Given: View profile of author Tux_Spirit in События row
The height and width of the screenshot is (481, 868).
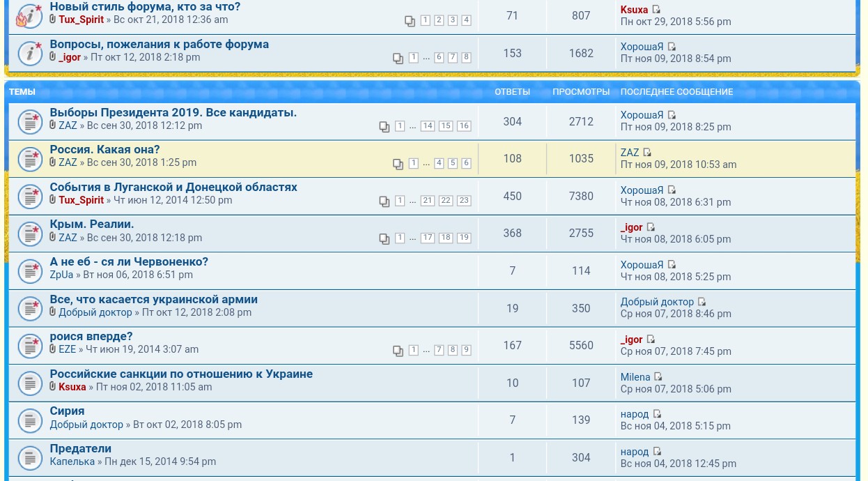Looking at the screenshot, I should (x=81, y=200).
